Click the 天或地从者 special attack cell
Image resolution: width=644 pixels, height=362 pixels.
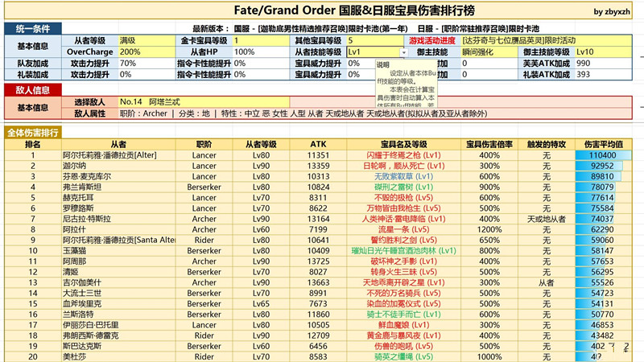coord(547,219)
